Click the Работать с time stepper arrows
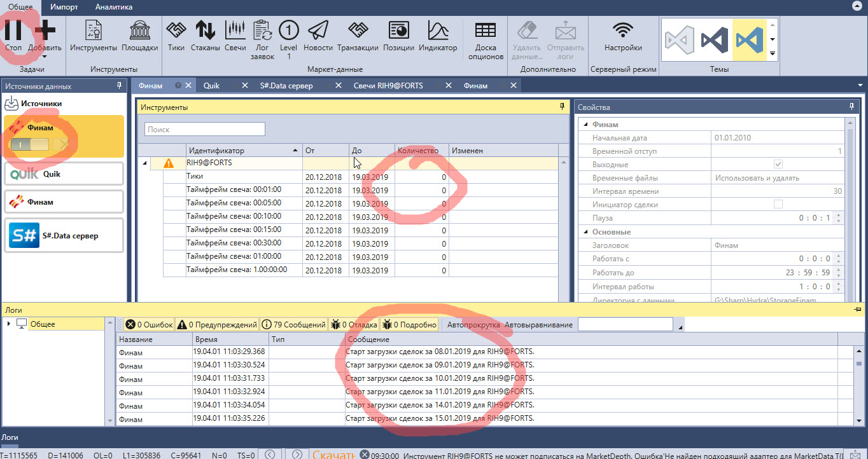The height and width of the screenshot is (459, 868). (x=838, y=259)
